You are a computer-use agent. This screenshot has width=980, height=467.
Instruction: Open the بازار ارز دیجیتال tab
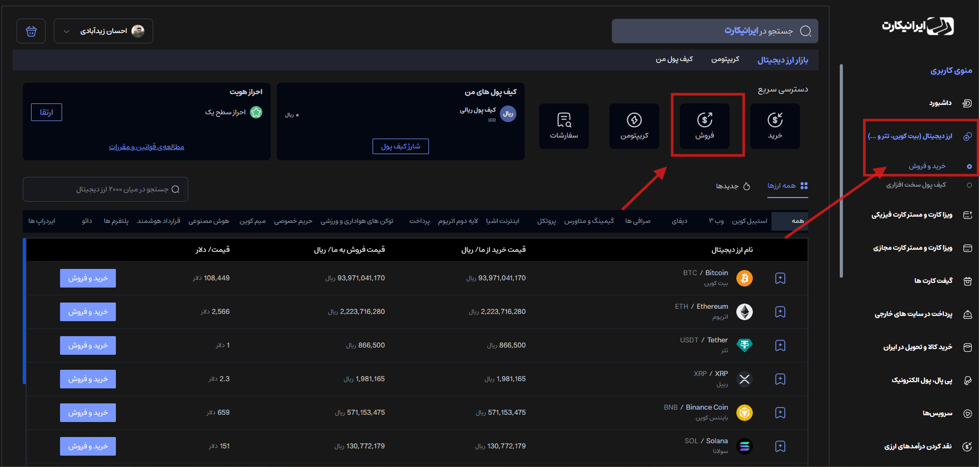click(x=783, y=60)
